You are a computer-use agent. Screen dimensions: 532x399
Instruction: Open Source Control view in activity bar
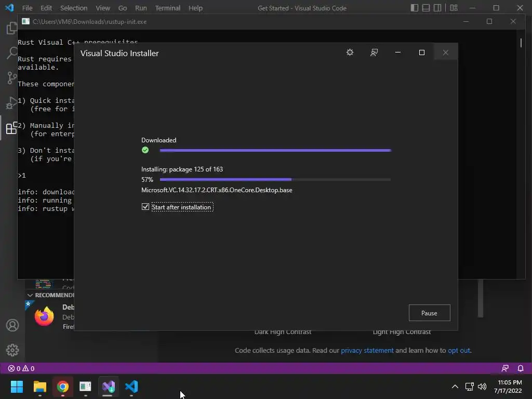(12, 78)
